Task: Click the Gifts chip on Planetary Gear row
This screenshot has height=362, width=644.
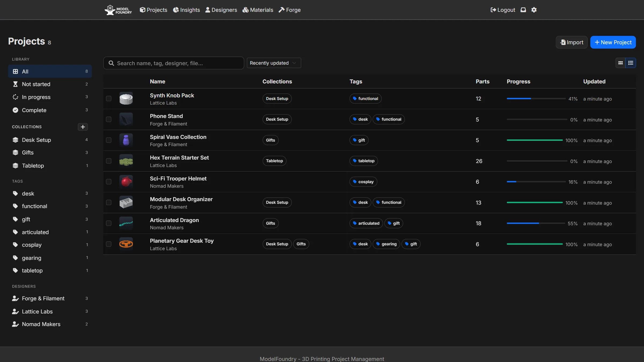Action: (301, 244)
